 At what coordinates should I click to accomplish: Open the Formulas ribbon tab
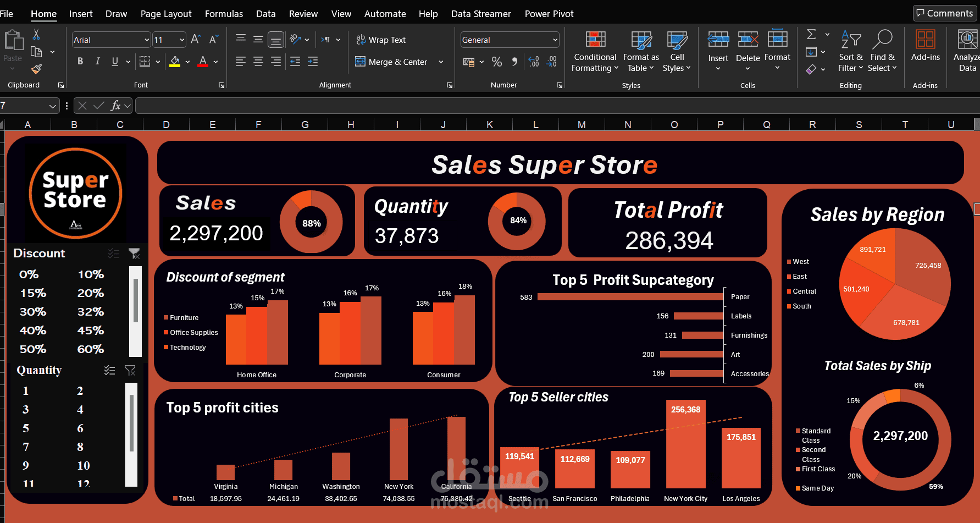[x=224, y=14]
